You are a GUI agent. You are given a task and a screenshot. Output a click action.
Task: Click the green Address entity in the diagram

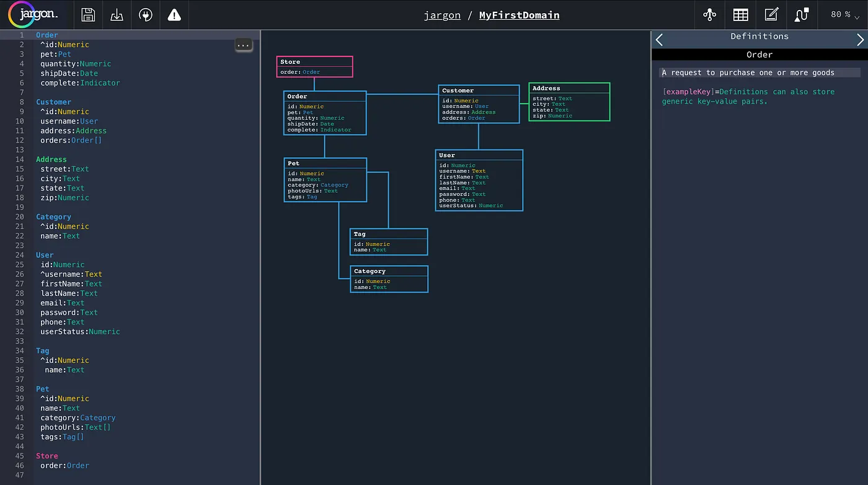(569, 101)
